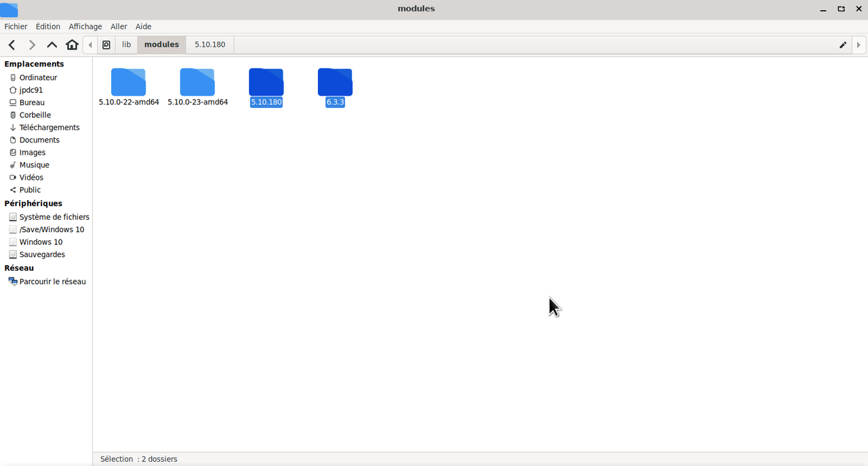Click the Ordinateur computer icon in sidebar
868x466 pixels.
[13, 77]
